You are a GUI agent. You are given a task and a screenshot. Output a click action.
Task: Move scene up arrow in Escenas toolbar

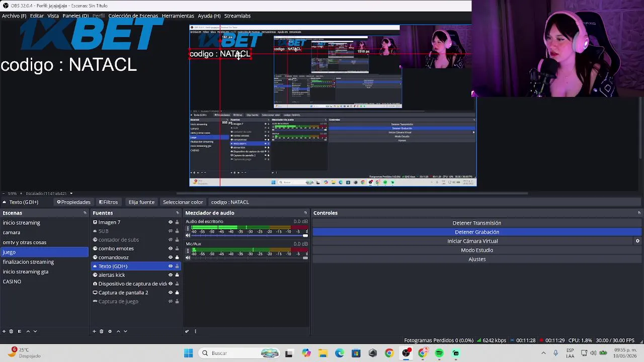[x=28, y=331]
